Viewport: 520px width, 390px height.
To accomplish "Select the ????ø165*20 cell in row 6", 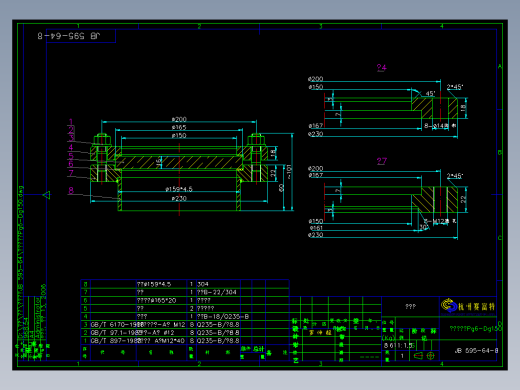I will (156, 300).
